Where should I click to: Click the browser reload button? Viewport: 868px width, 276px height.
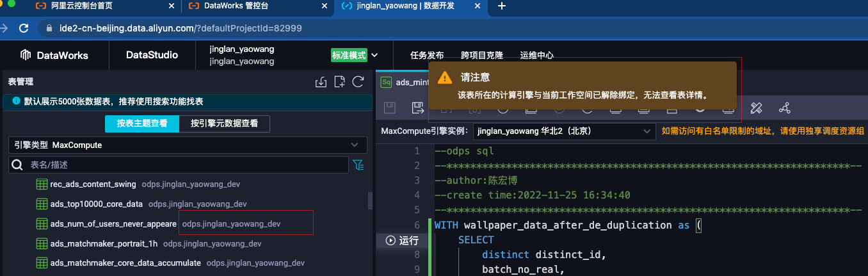(24, 28)
